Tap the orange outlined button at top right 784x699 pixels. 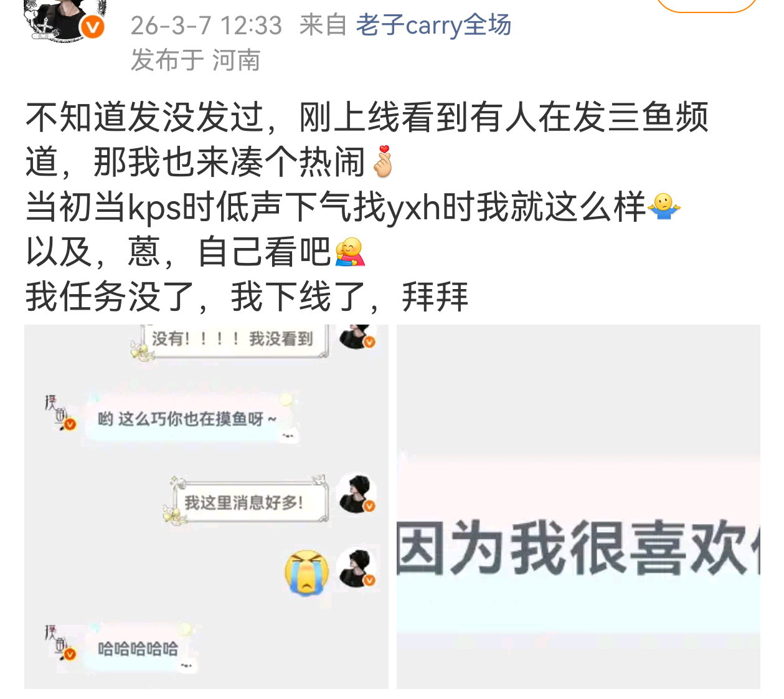coord(707,5)
